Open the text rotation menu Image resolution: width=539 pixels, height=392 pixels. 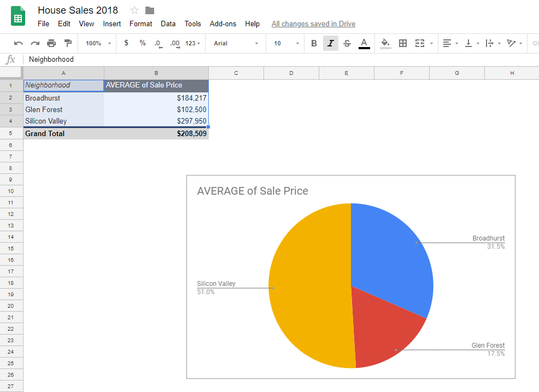coord(511,43)
